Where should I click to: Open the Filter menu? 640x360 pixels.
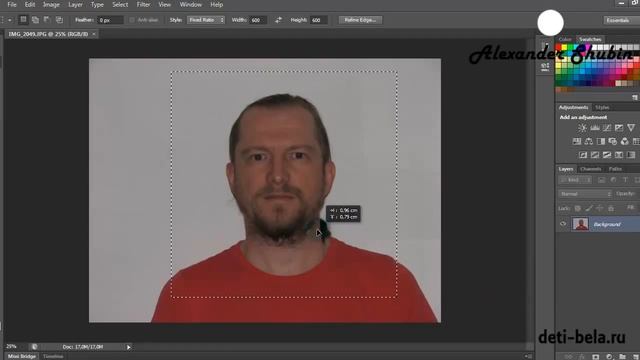[143, 4]
